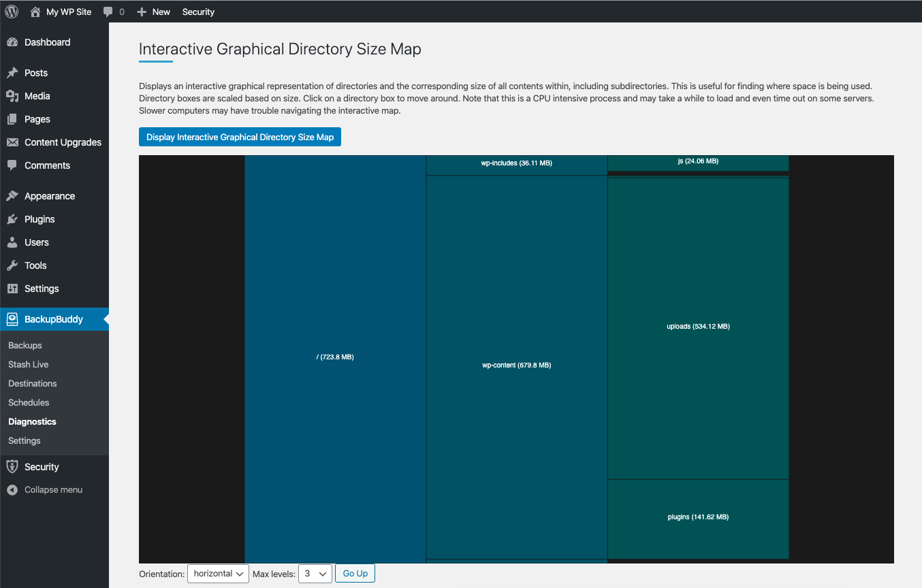Click the plus icon next to New

[142, 12]
